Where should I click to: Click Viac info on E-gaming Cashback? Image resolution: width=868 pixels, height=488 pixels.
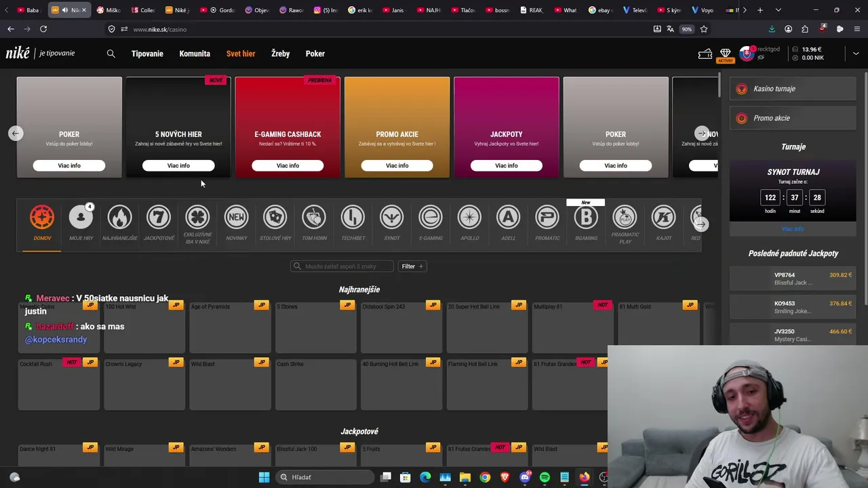288,165
